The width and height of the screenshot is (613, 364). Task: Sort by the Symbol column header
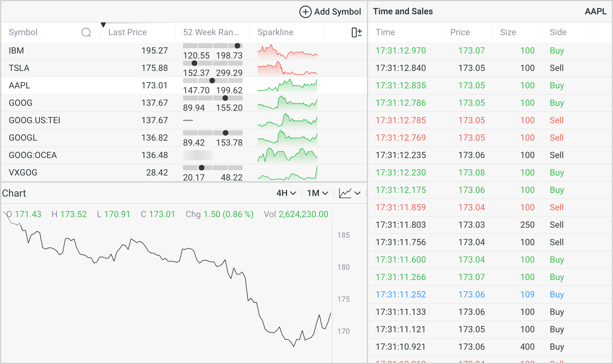coord(23,32)
